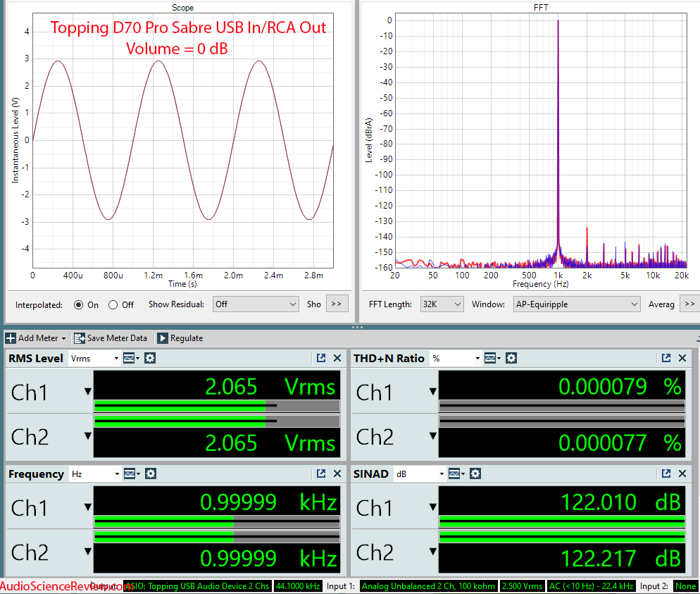Click the Save Meter Data icon
This screenshot has height=594, width=700.
[x=80, y=338]
